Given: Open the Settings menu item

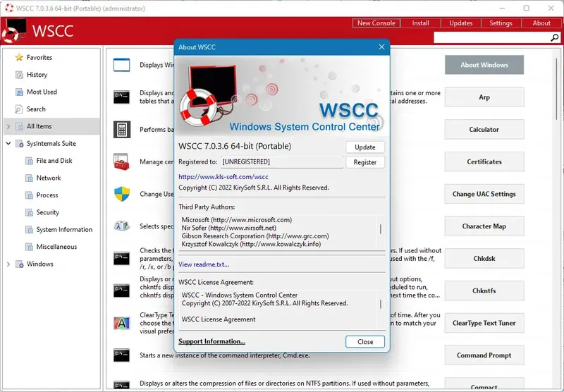Looking at the screenshot, I should point(501,23).
